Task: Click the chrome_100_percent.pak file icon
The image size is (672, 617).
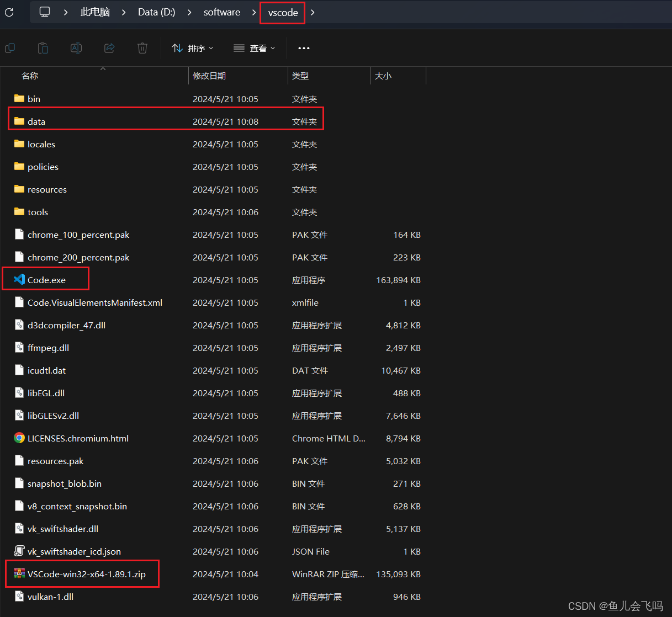Action: coord(19,234)
